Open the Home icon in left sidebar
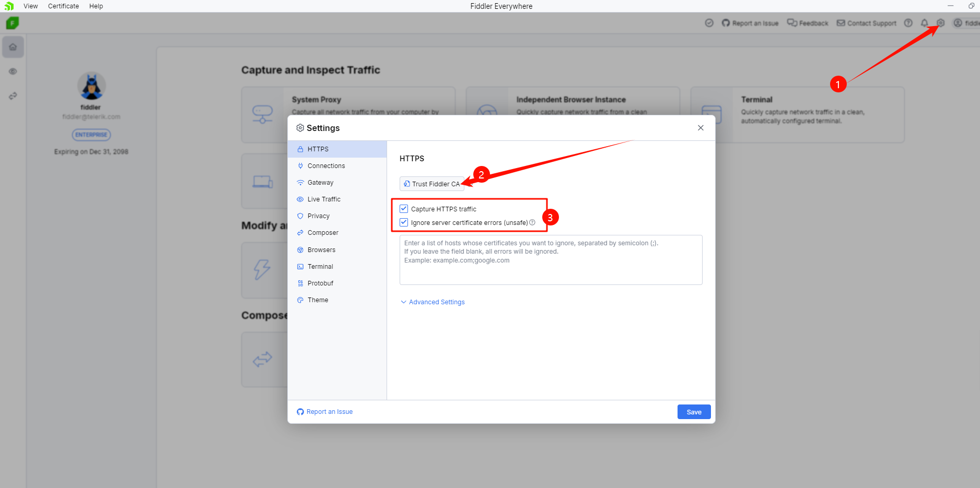The height and width of the screenshot is (488, 980). [x=13, y=47]
